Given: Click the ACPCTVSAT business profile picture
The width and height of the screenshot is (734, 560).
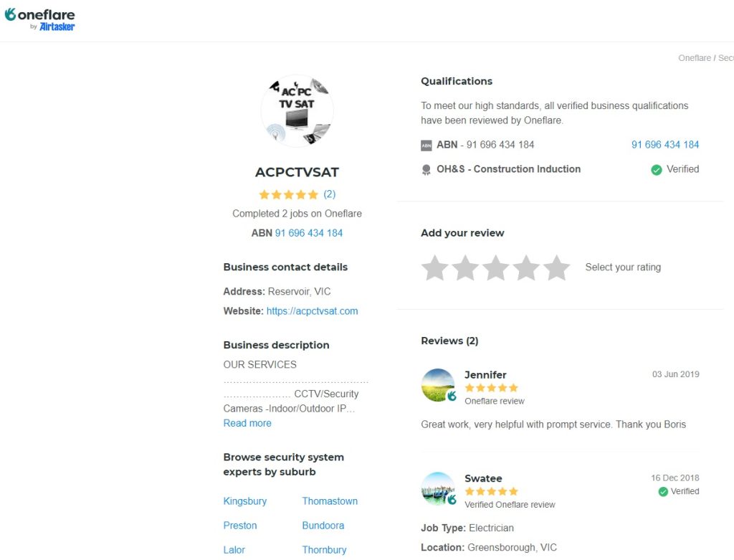Looking at the screenshot, I should pos(297,111).
